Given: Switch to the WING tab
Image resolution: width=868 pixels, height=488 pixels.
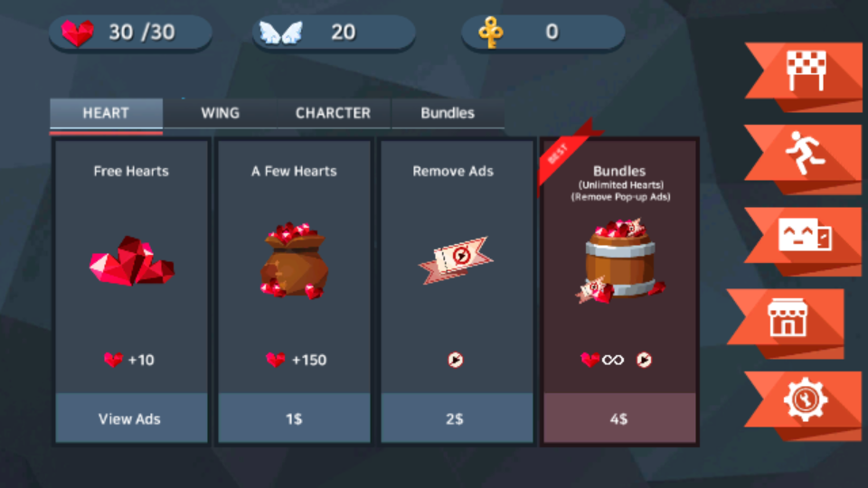Looking at the screenshot, I should (x=221, y=114).
